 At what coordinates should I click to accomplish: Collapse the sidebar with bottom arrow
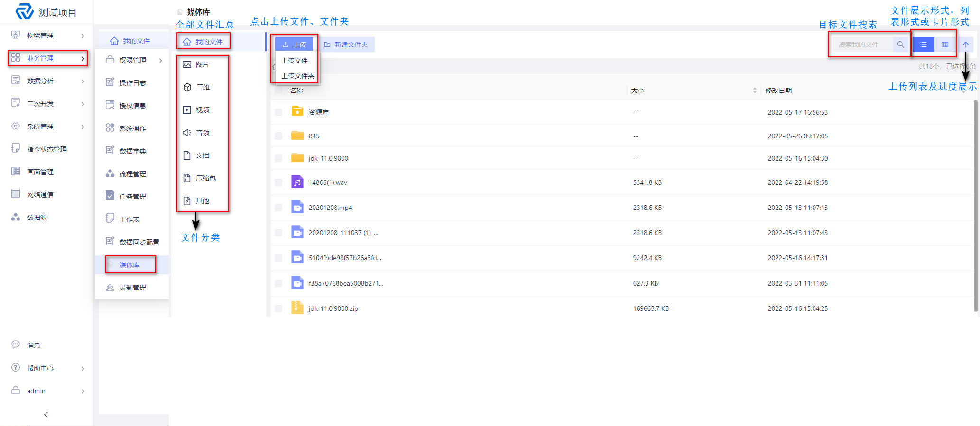[x=46, y=415]
